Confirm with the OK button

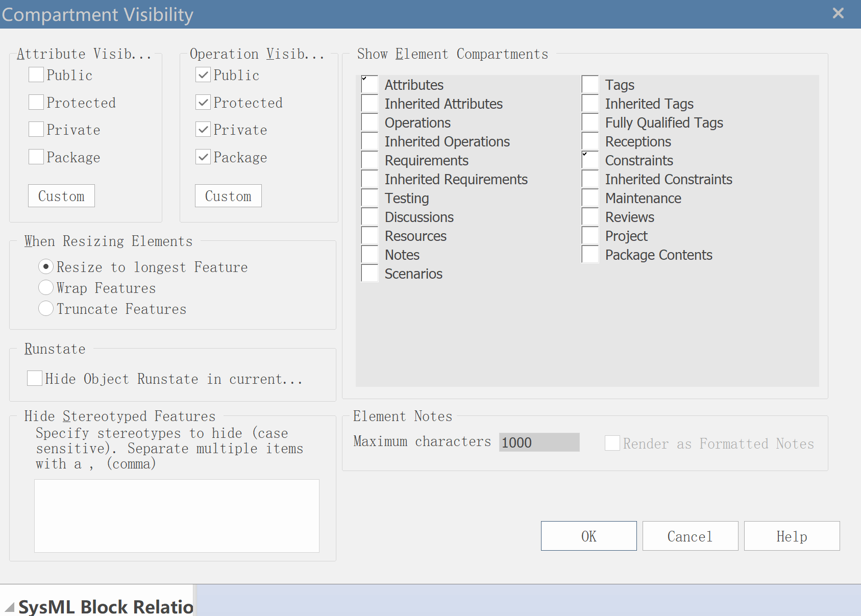coord(589,536)
